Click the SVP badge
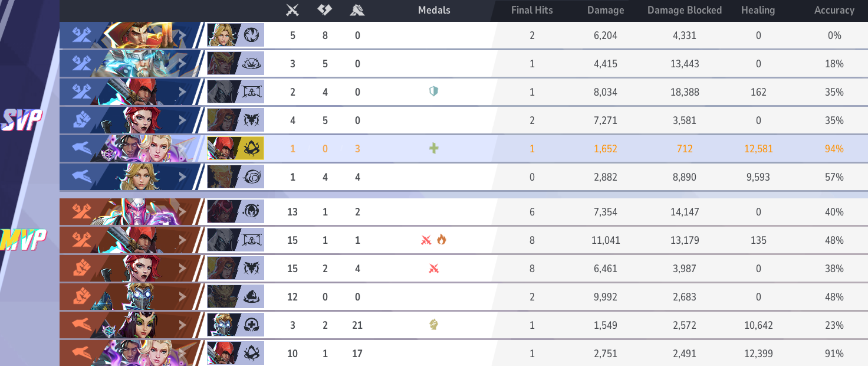 [22, 120]
